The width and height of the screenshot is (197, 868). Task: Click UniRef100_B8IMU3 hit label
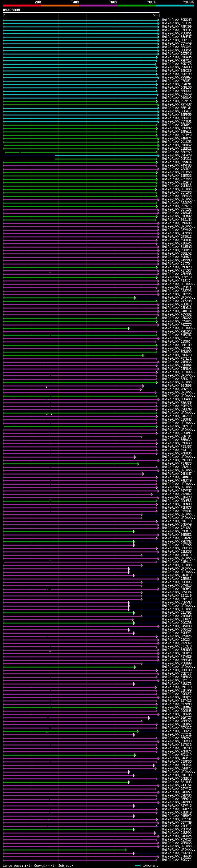(x=177, y=782)
